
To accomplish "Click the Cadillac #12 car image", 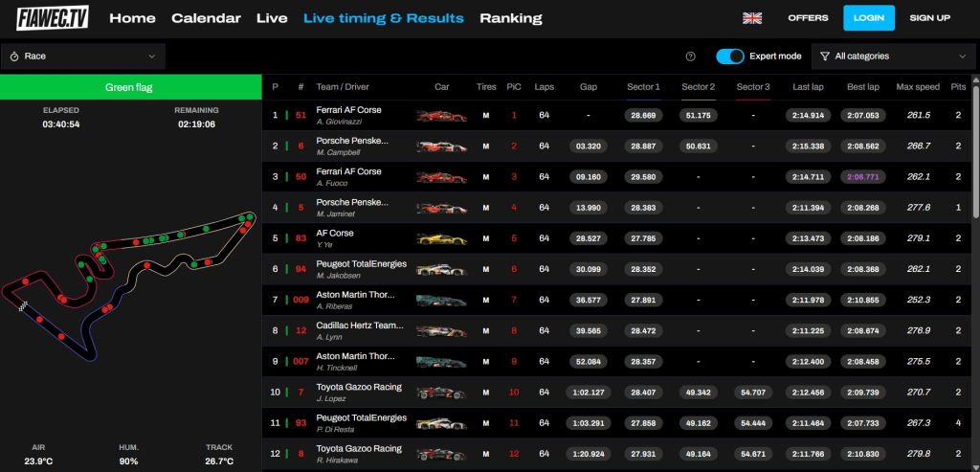I will coord(441,331).
